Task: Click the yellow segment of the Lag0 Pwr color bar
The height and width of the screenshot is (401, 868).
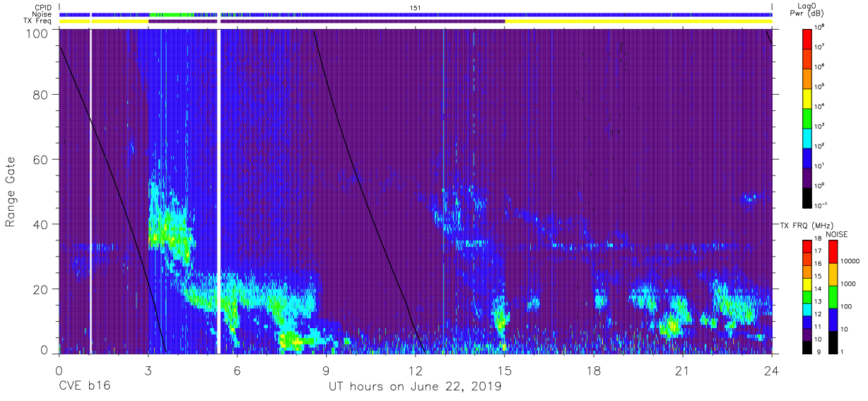Action: (807, 98)
